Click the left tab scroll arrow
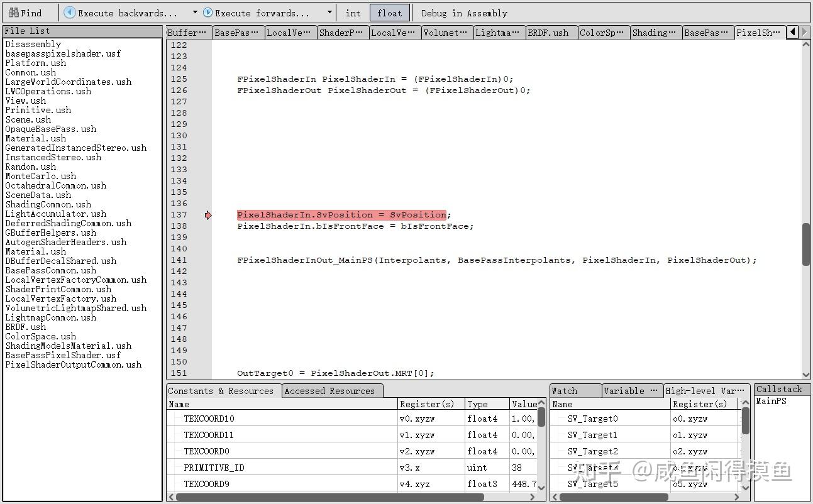 (x=793, y=33)
